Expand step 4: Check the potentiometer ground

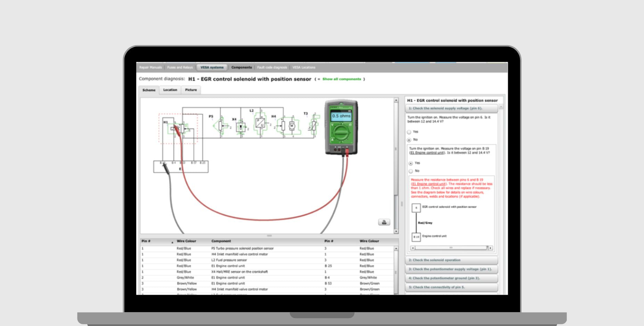point(451,278)
